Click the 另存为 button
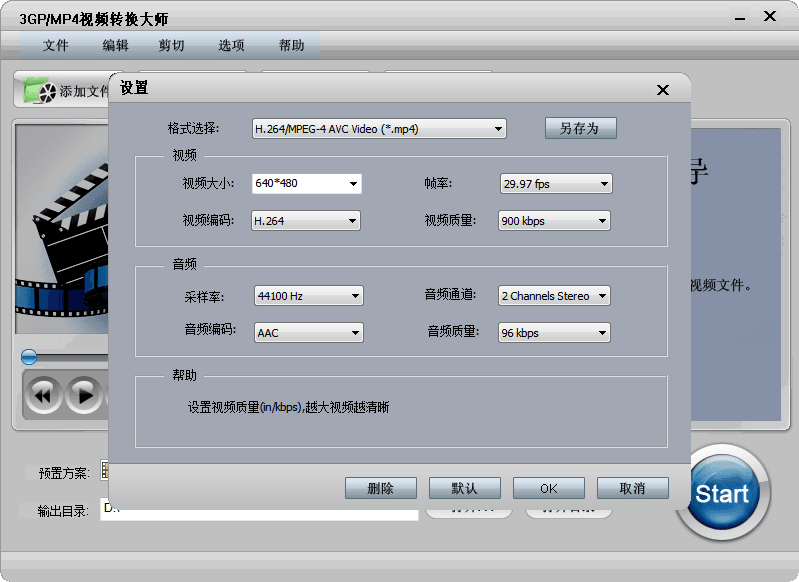799x582 pixels. (x=581, y=128)
